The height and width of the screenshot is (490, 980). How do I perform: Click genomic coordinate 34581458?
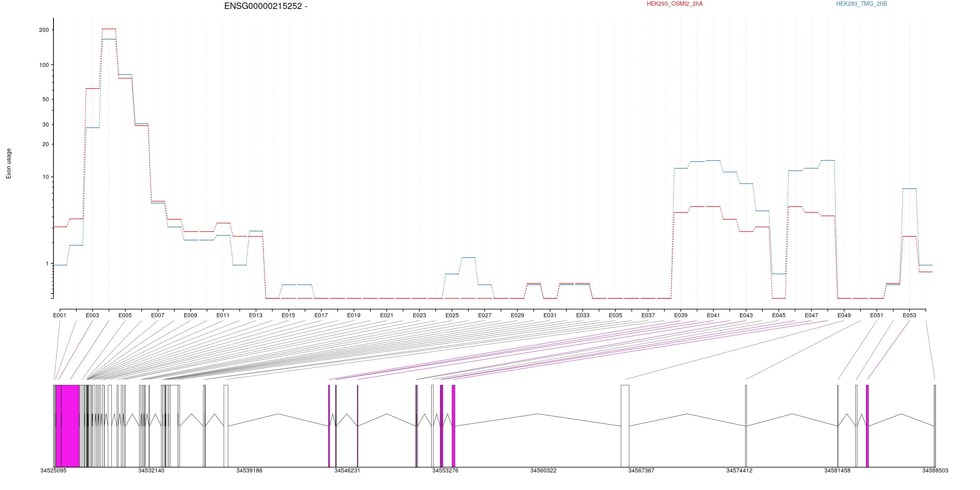tap(837, 470)
